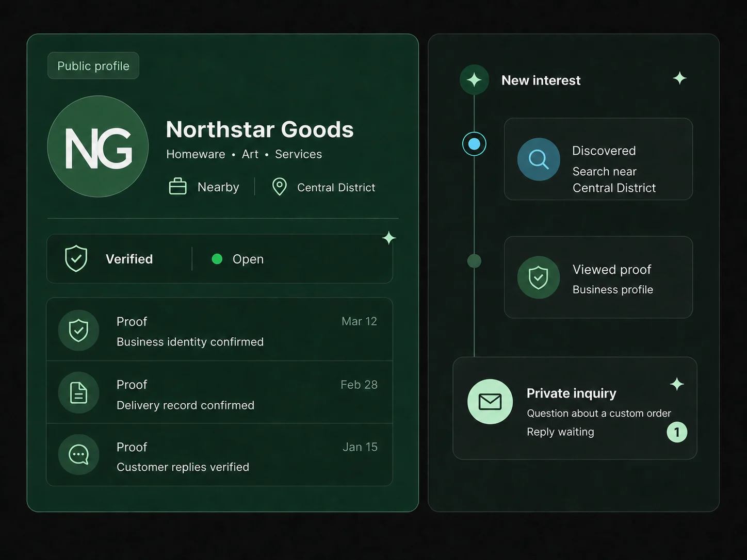This screenshot has width=747, height=560.
Task: Click the Open status text
Action: 248,259
